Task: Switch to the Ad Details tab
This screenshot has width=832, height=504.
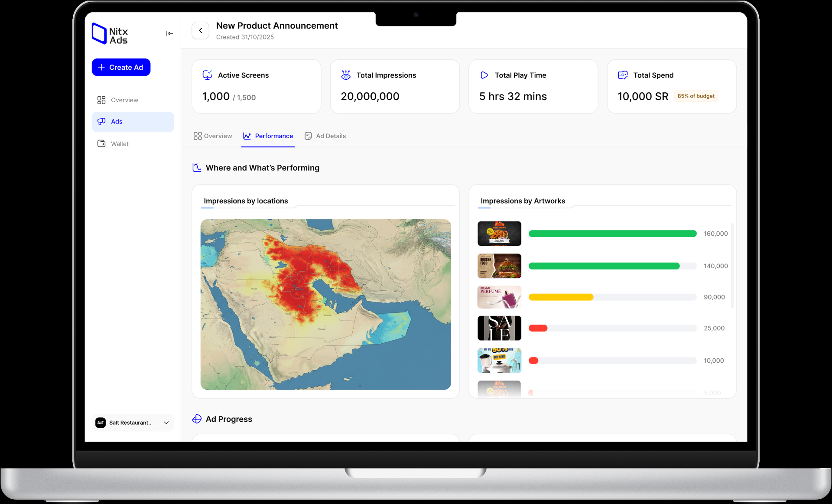Action: point(325,136)
